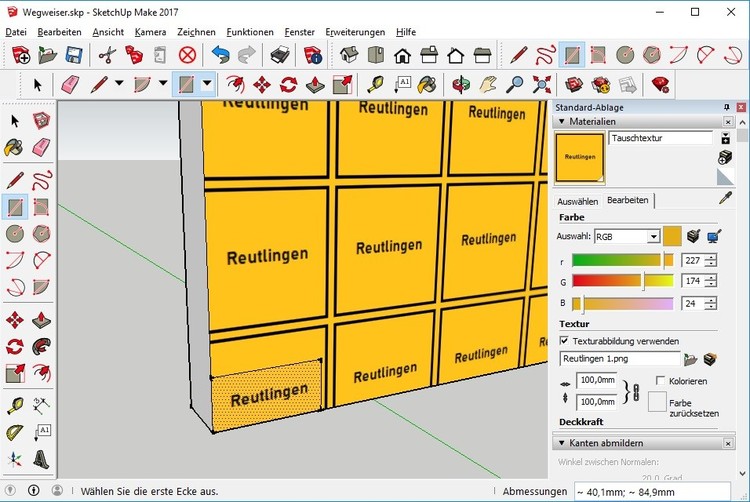Open the Datei menu

pos(16,32)
